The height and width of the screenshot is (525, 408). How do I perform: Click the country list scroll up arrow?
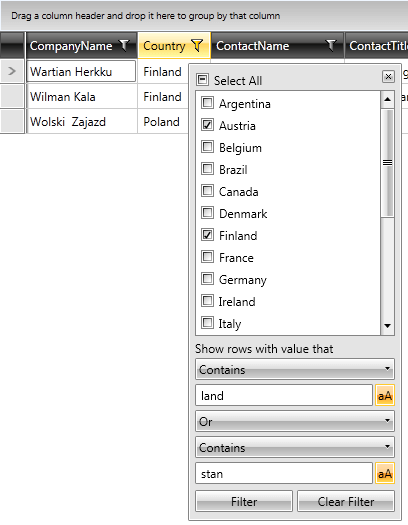[x=388, y=99]
